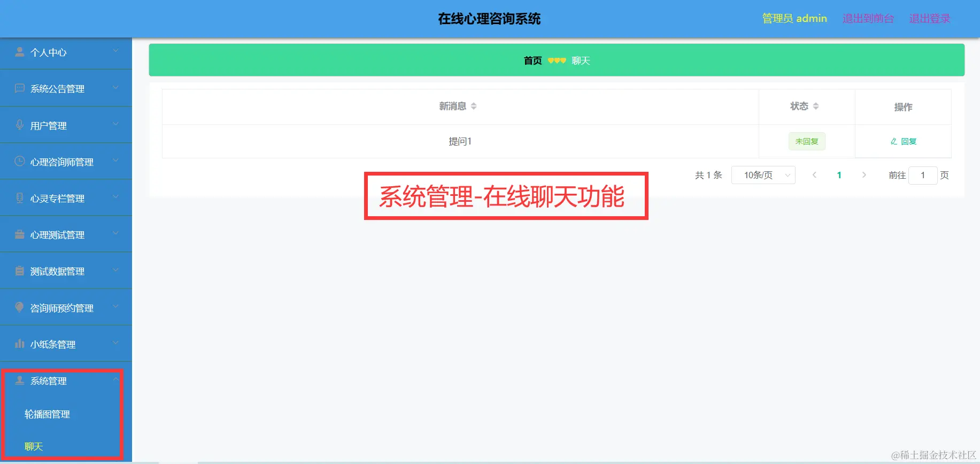Expand the 心灵专栏管理 chevron
The image size is (980, 464).
click(115, 197)
